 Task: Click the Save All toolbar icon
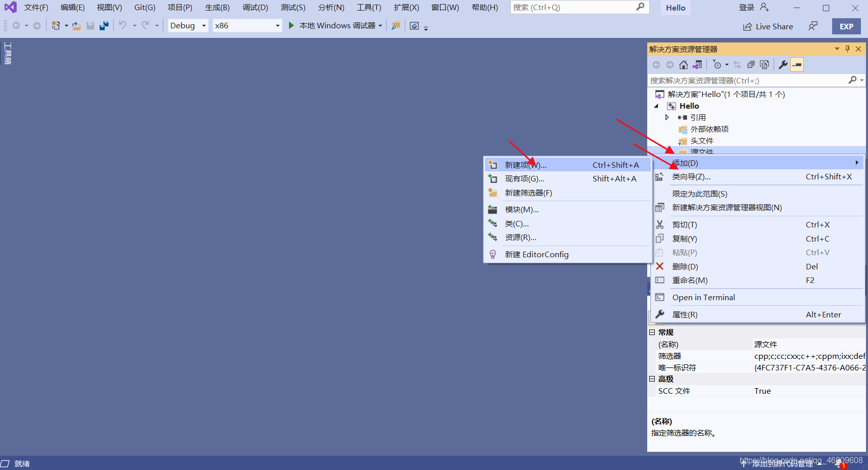point(104,26)
